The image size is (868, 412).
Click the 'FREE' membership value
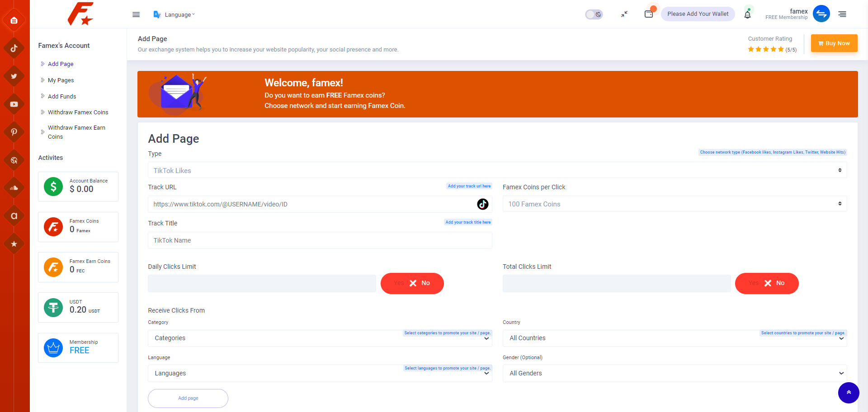click(80, 351)
